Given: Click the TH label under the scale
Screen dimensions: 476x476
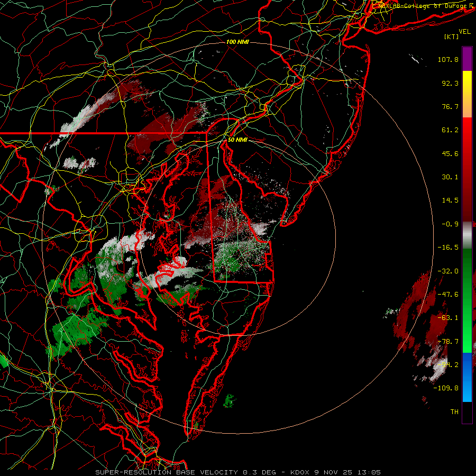Looking at the screenshot, I should (454, 412).
